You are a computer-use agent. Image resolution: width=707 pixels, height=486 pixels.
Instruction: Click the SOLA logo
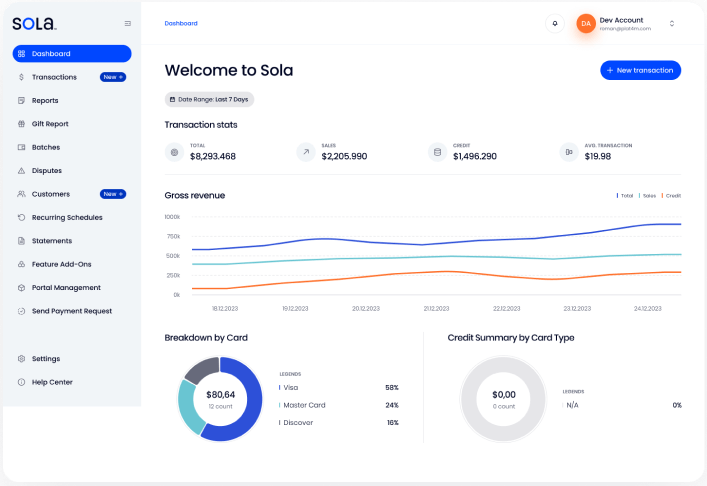click(34, 23)
